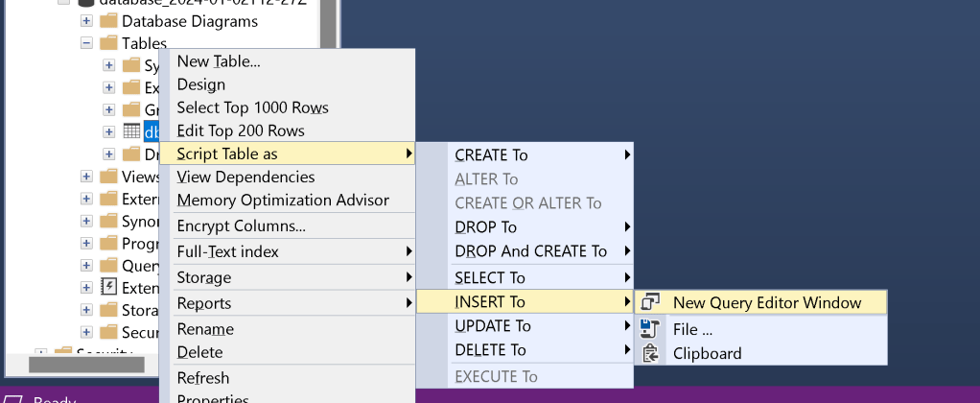980x403 pixels.
Task: Open INSERT To submenu
Action: click(525, 301)
